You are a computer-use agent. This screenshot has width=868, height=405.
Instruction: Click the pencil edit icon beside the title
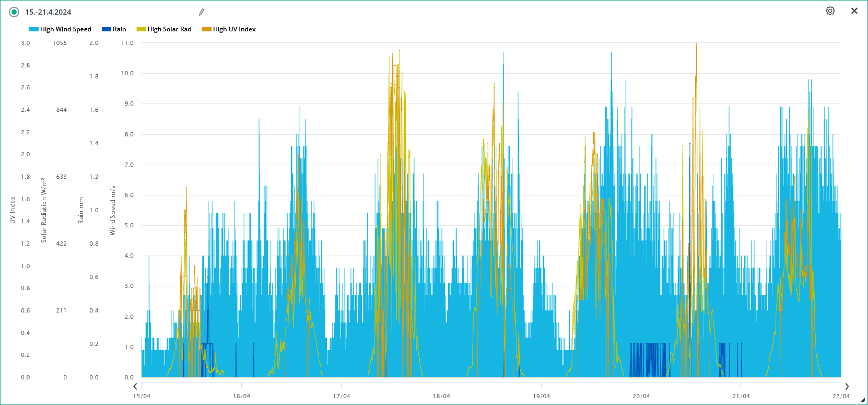pos(202,12)
